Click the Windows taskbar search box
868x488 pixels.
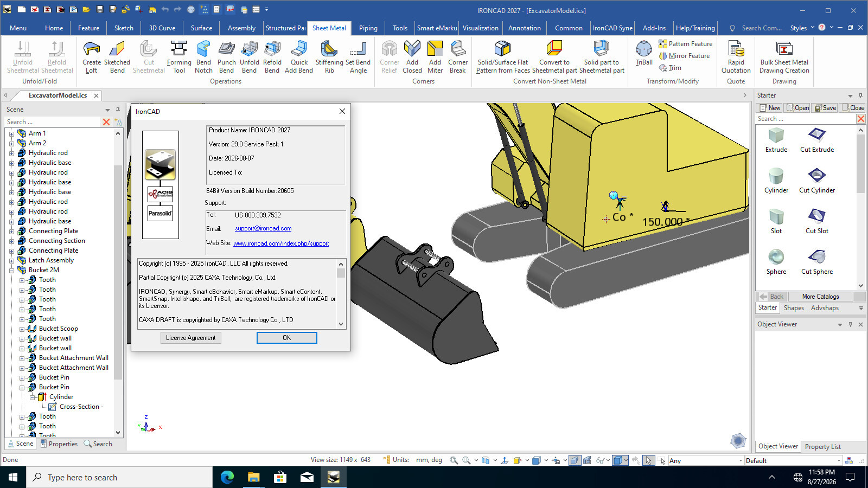pos(119,477)
